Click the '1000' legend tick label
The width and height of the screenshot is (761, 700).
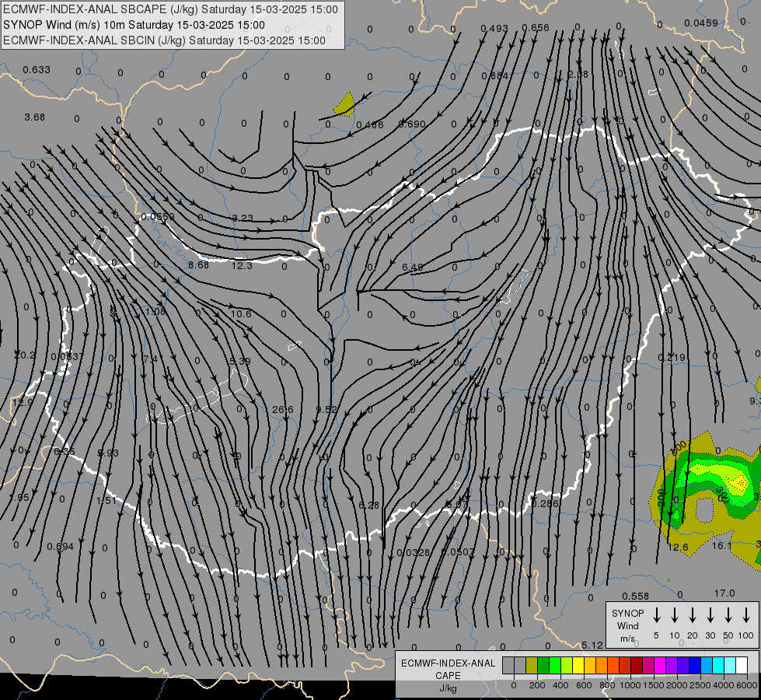point(630,685)
